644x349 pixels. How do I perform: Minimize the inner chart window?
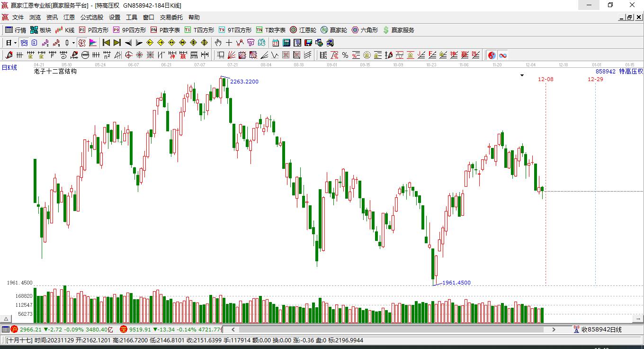tap(621, 18)
